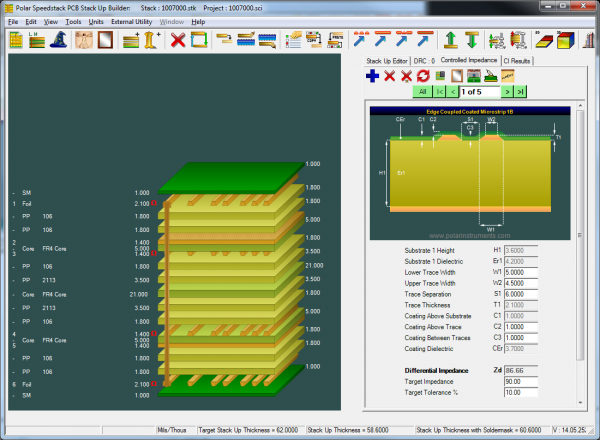
Task: Select the layer 1 'Foil' row label
Action: [26, 204]
